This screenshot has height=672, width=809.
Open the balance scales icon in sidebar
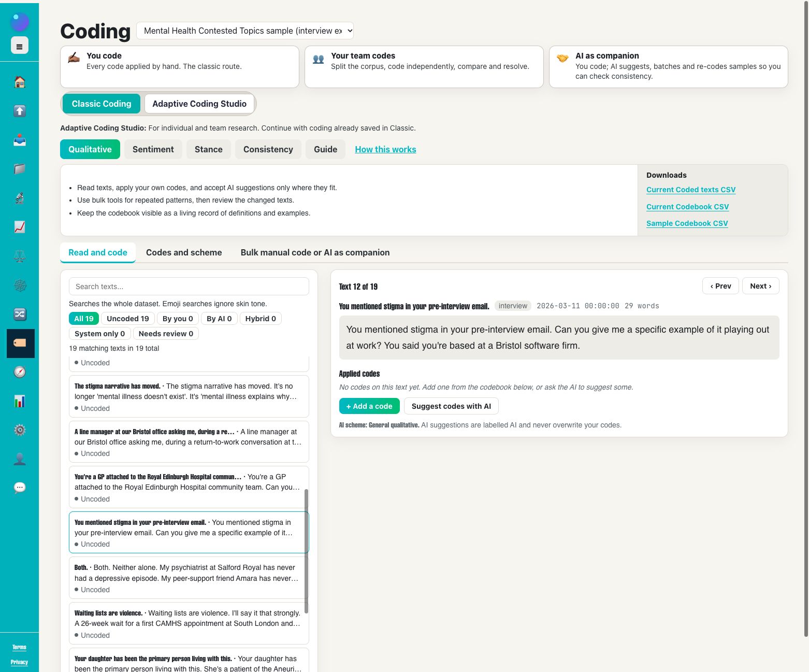[20, 256]
